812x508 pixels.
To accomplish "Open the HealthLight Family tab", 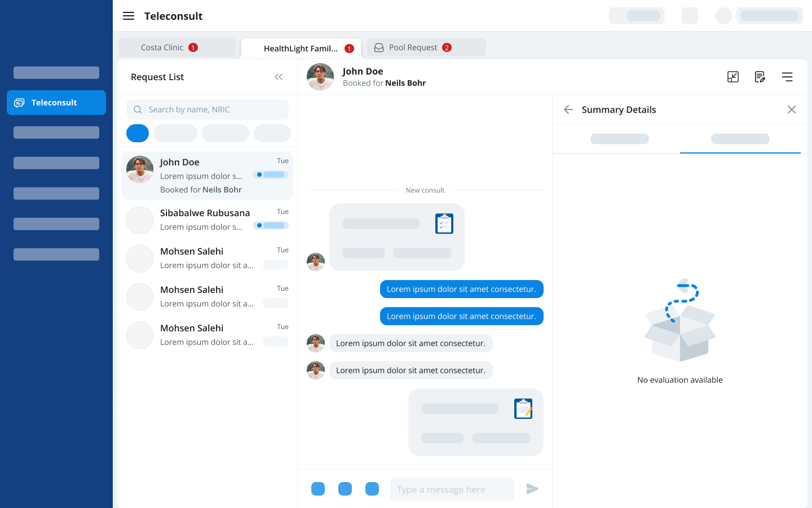I will (x=301, y=49).
